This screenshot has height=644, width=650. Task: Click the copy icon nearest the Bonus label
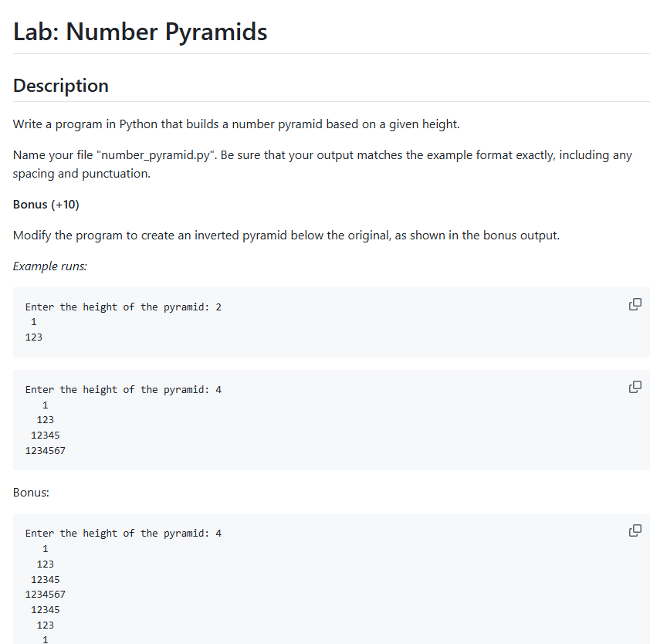pos(635,530)
